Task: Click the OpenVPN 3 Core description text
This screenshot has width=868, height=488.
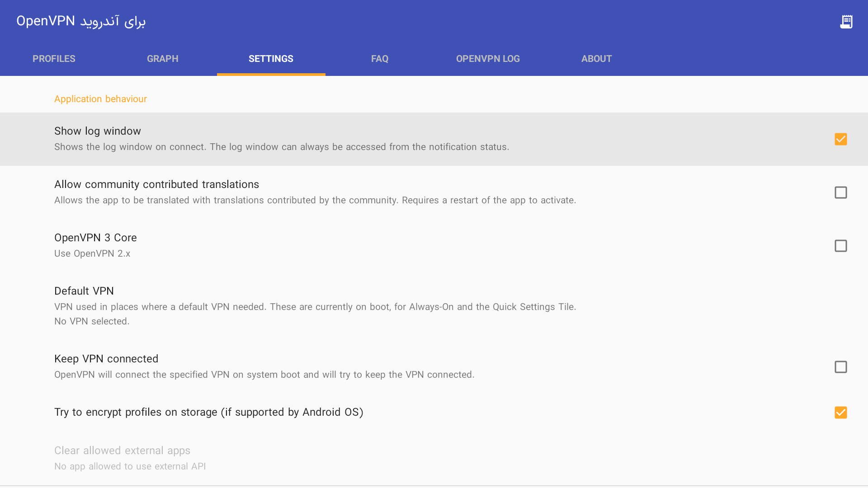Action: coord(92,253)
